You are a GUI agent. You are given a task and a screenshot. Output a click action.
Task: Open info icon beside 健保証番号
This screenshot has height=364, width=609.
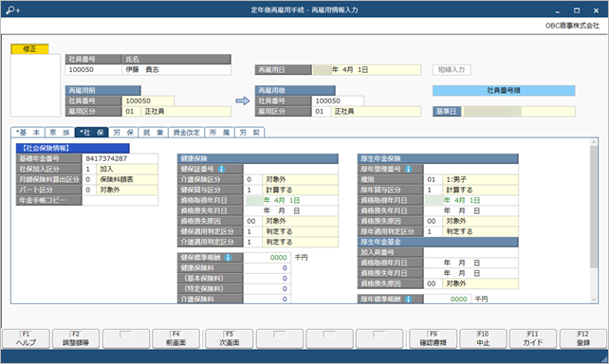[221, 169]
